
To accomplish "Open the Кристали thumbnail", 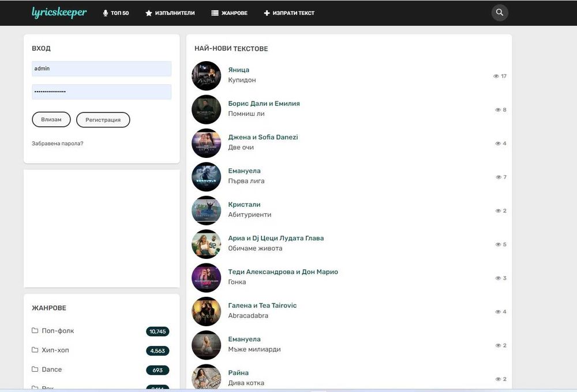I will click(207, 210).
